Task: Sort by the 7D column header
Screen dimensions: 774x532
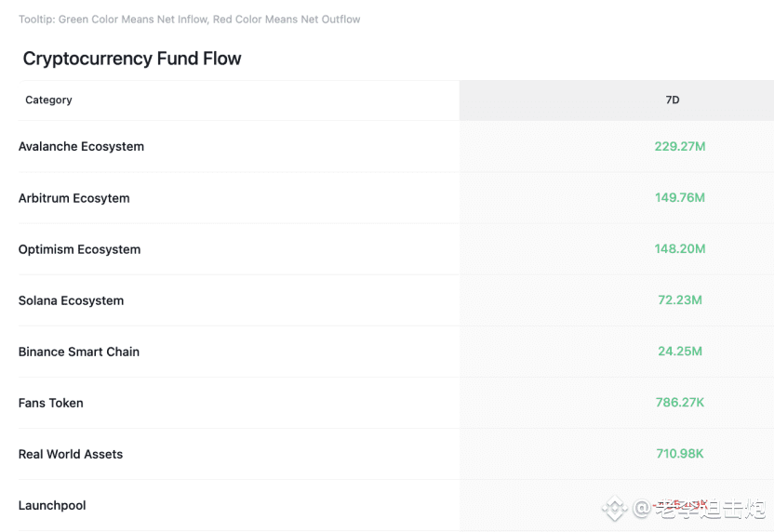Action: click(673, 100)
